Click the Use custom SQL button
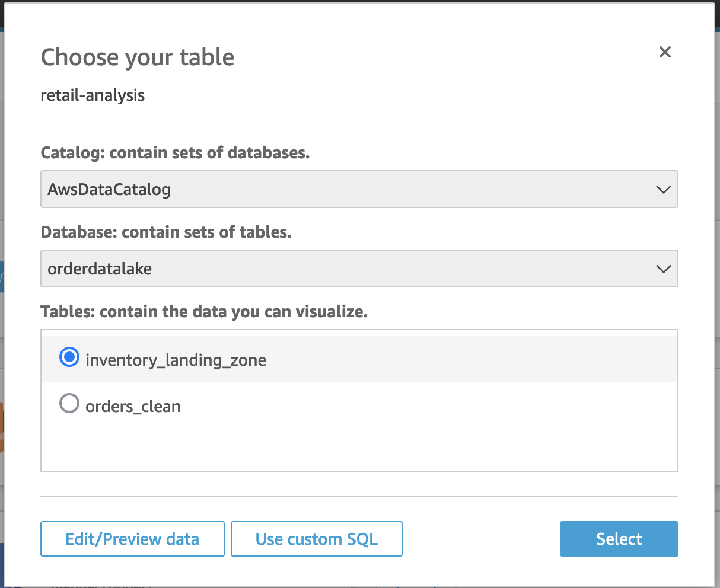Viewport: 720px width, 588px height. tap(317, 539)
